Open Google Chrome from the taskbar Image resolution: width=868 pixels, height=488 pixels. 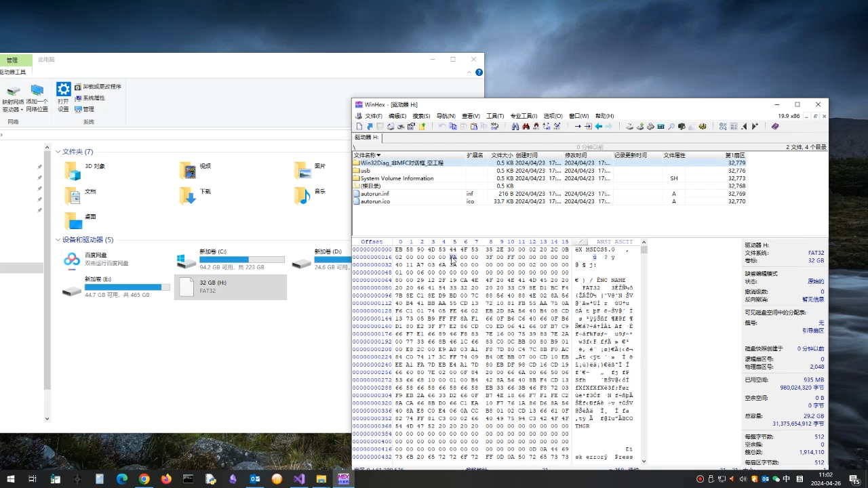tap(144, 479)
